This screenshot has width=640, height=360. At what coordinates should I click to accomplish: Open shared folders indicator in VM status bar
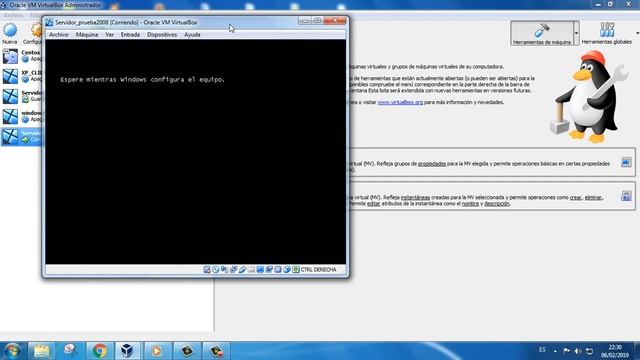coord(251,269)
